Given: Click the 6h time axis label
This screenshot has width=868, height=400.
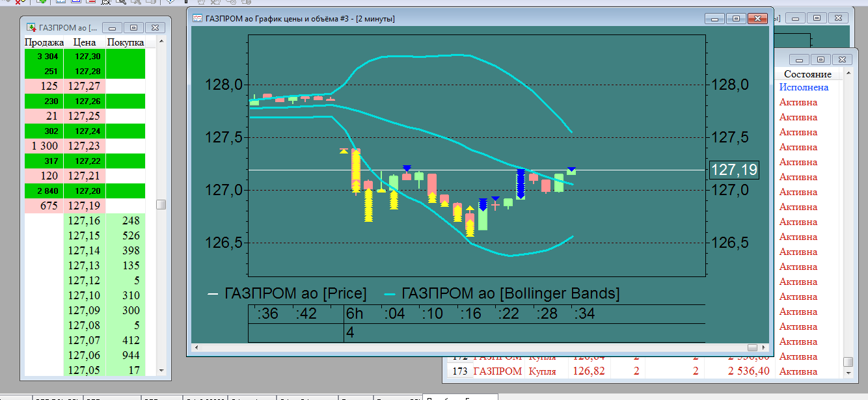Looking at the screenshot, I should coord(355,313).
